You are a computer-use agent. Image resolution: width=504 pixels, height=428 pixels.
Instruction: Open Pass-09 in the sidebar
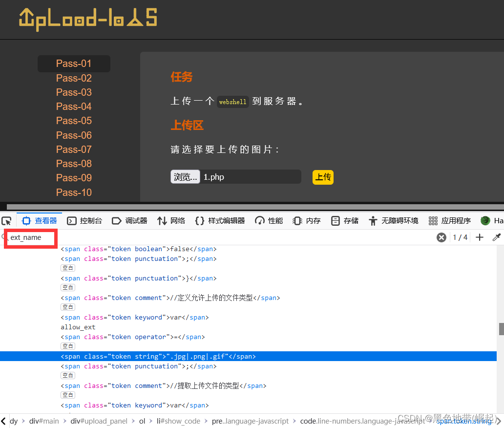[x=74, y=178]
